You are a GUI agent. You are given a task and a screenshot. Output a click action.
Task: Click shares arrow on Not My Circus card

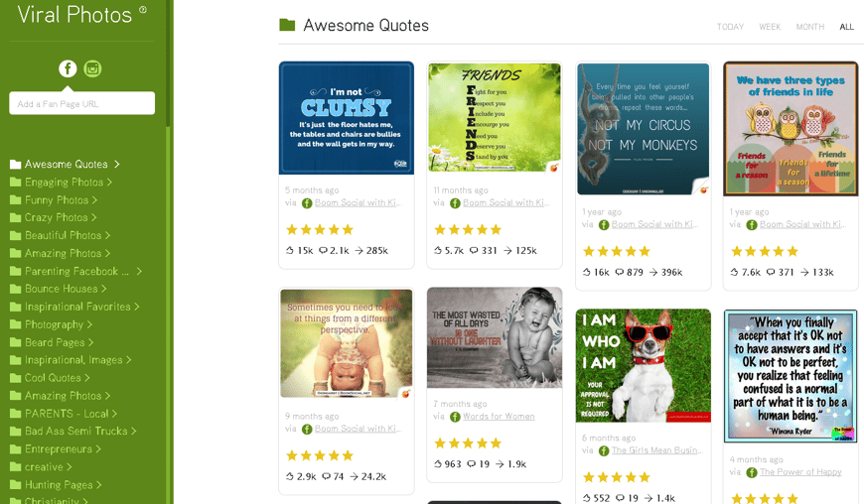pyautogui.click(x=653, y=273)
